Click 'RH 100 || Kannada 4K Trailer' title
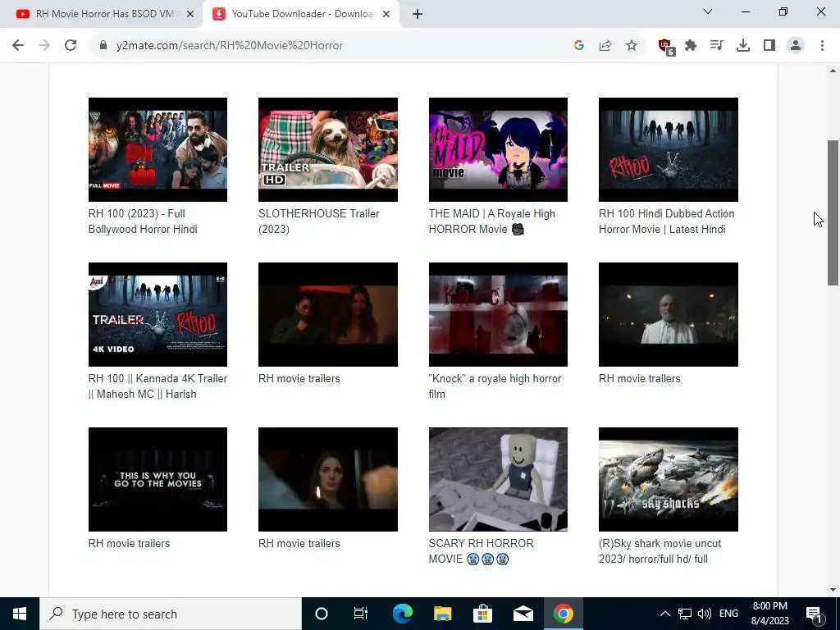This screenshot has height=630, width=840. [x=157, y=386]
